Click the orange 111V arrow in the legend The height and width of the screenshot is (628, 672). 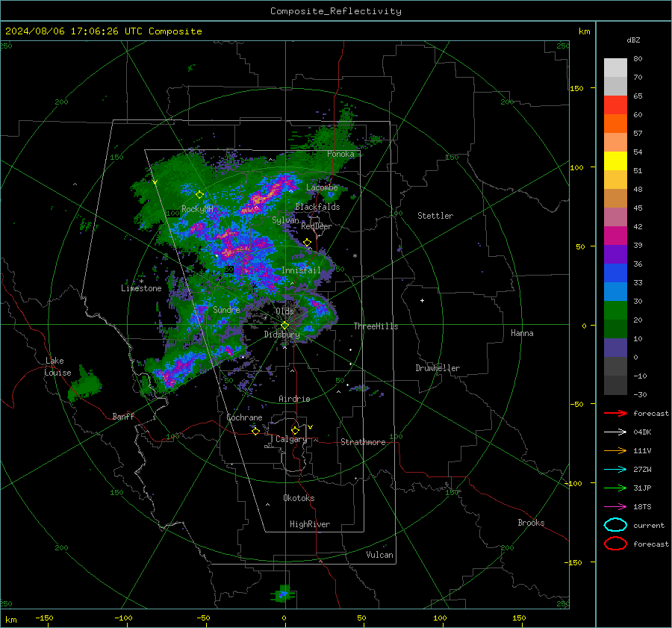[615, 450]
